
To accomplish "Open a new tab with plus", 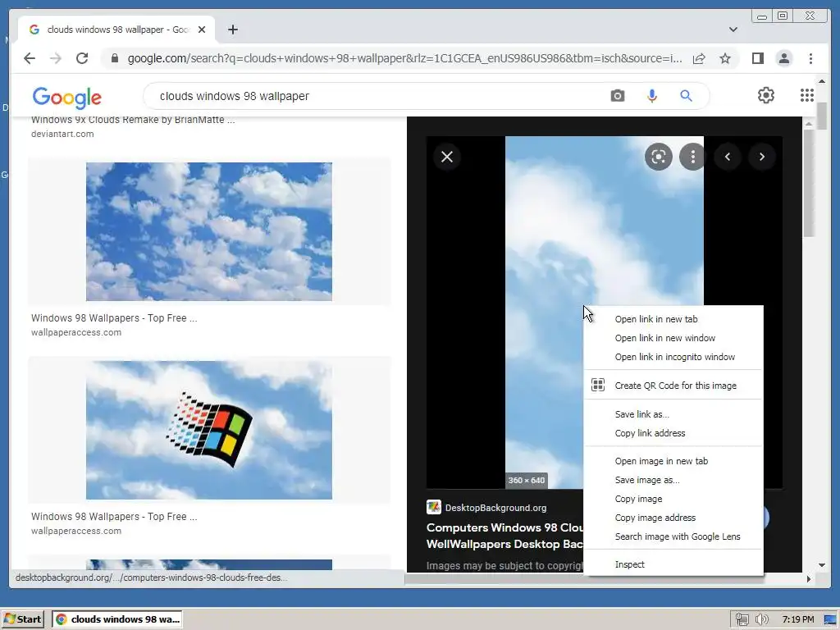I will click(232, 30).
